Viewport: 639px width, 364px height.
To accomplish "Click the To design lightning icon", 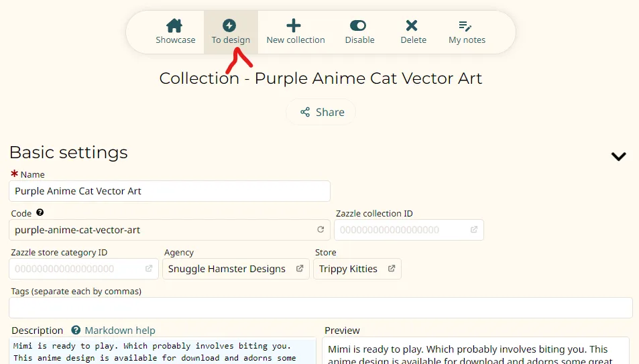I will coord(229,25).
